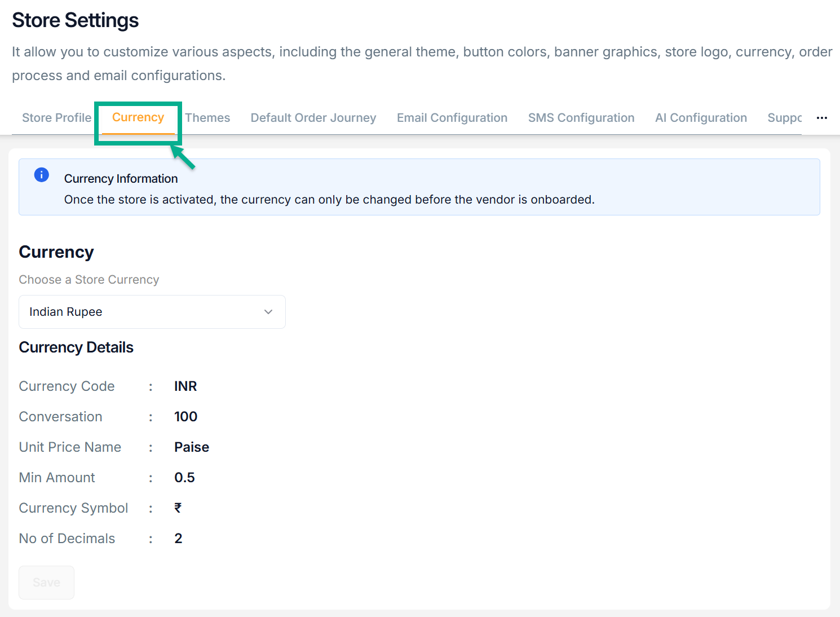The width and height of the screenshot is (840, 617).
Task: Click the blue info icon
Action: tap(42, 175)
